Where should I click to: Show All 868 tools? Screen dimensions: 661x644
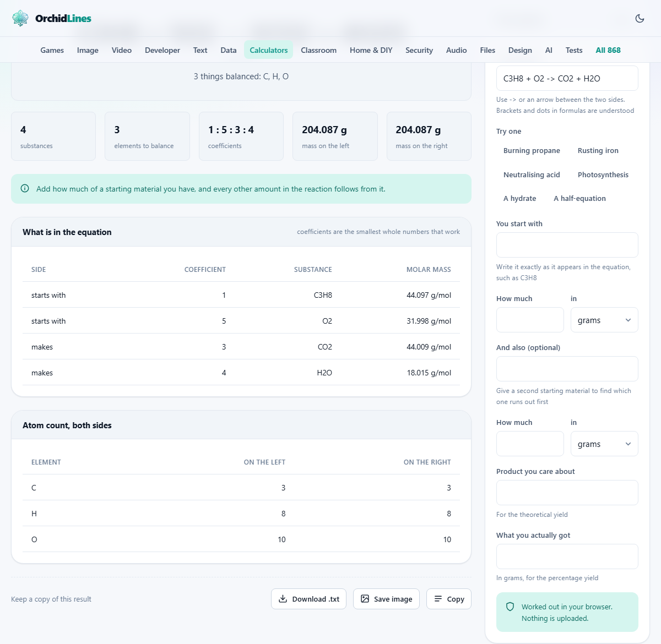tap(608, 50)
